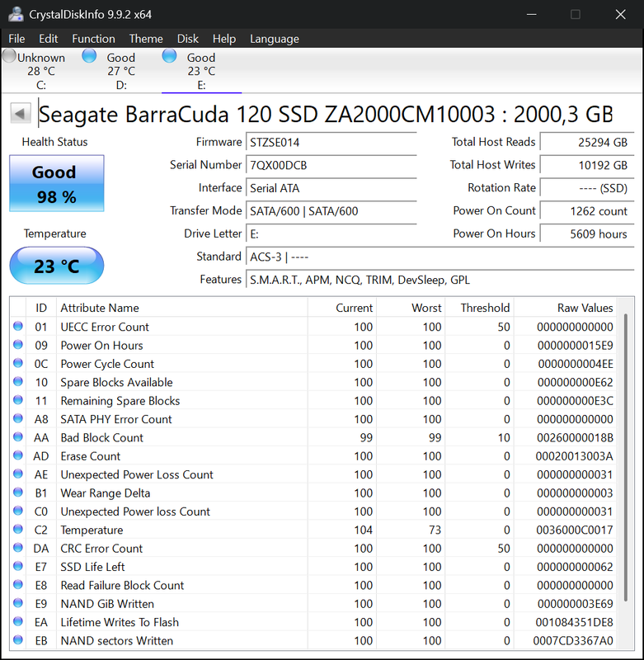This screenshot has height=660, width=644.
Task: Open the Language menu
Action: pyautogui.click(x=275, y=39)
